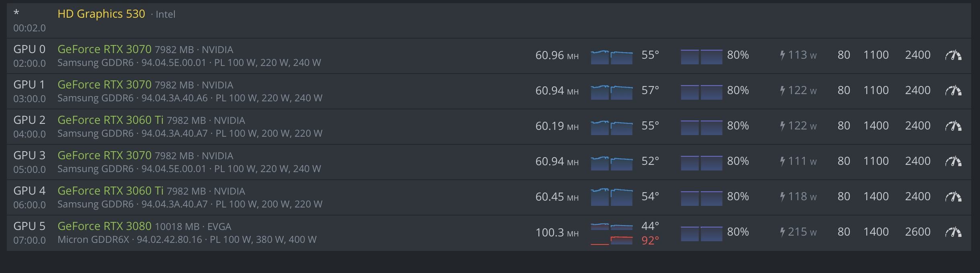Click GPU 3 fan speed bar graph
980x273 pixels.
coord(702,162)
